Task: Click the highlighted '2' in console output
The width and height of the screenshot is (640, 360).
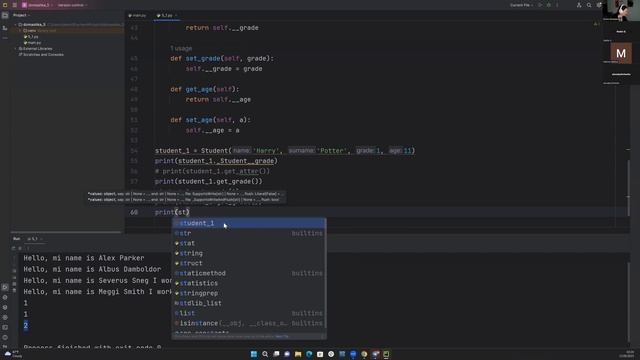Action: (x=26, y=325)
